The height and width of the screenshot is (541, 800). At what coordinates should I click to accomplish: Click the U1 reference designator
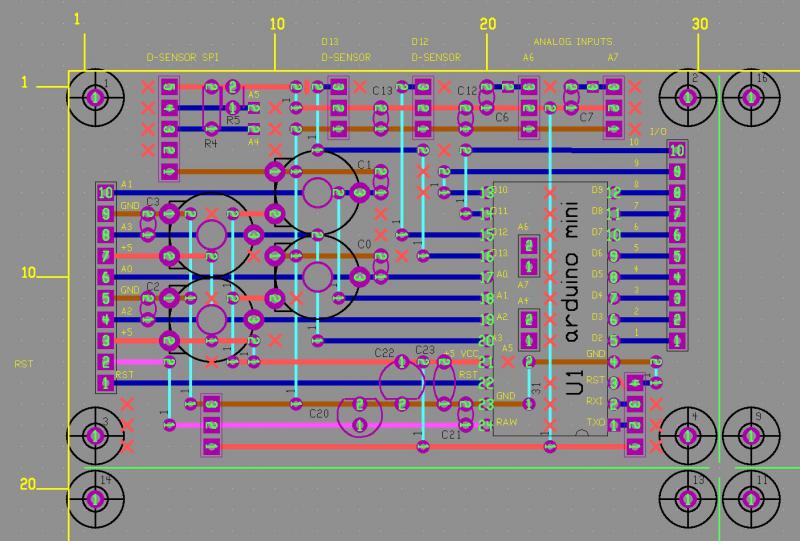pyautogui.click(x=574, y=382)
